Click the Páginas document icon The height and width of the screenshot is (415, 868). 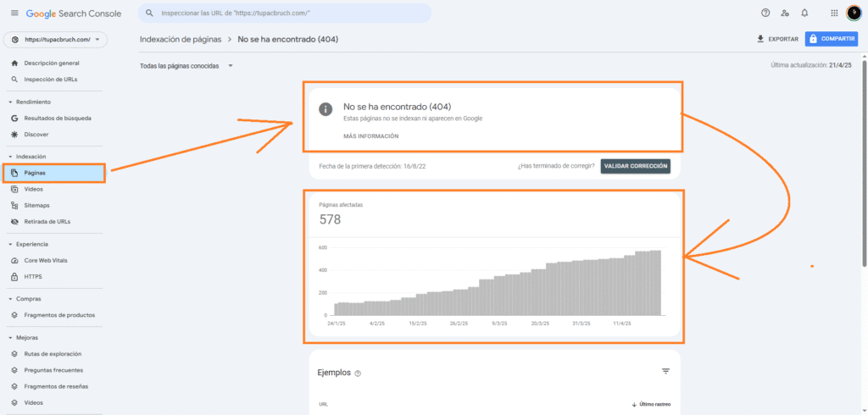(15, 173)
